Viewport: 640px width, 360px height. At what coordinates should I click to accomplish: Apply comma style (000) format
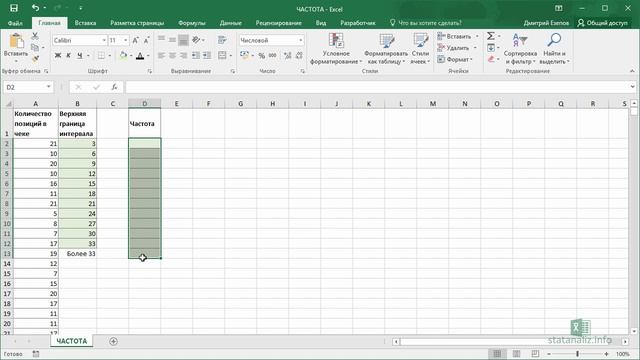coord(272,56)
